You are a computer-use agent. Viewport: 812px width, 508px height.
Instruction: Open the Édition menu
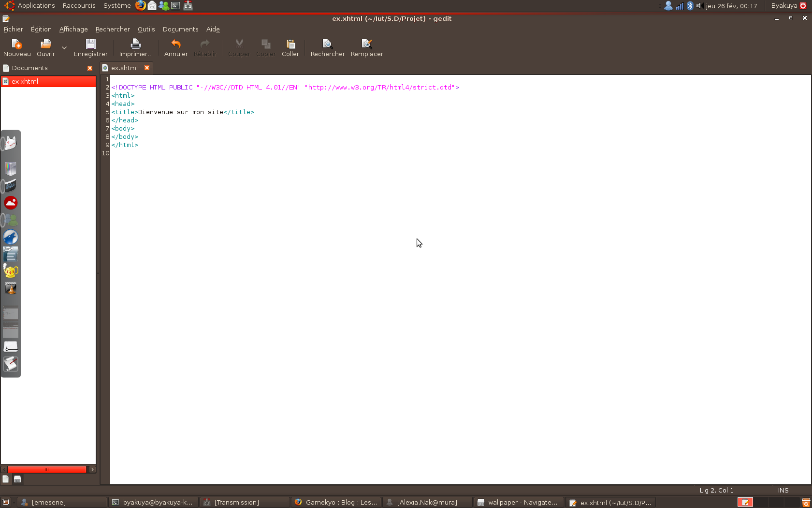pos(41,30)
